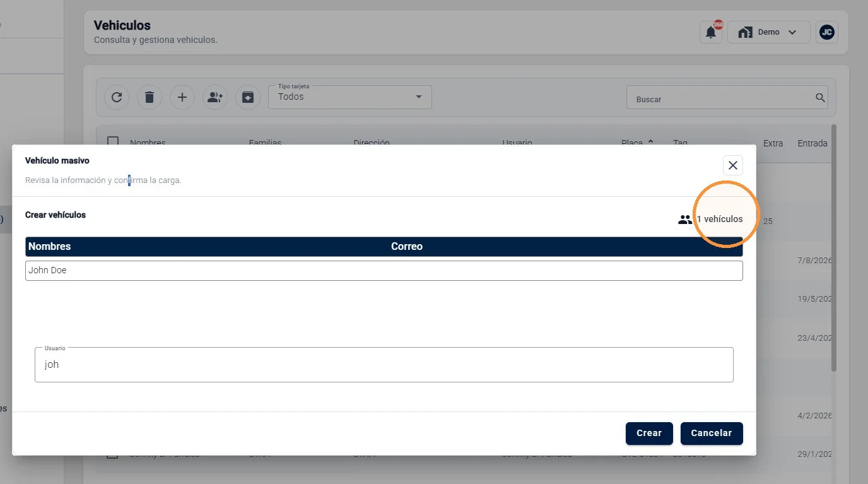Click the archive box toolbar icon
The height and width of the screenshot is (484, 868).
click(248, 97)
